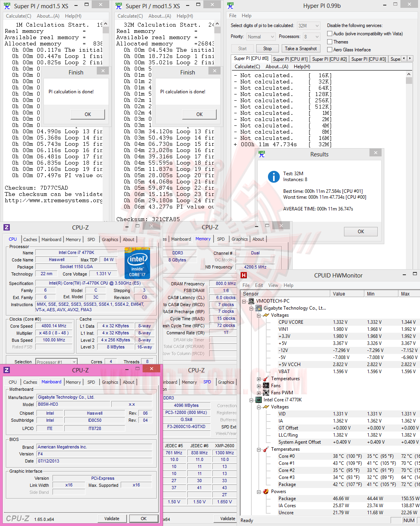The width and height of the screenshot is (420, 526).
Task: Click the Temperatures thermometer icon under Gigabyte
Action: [266, 379]
